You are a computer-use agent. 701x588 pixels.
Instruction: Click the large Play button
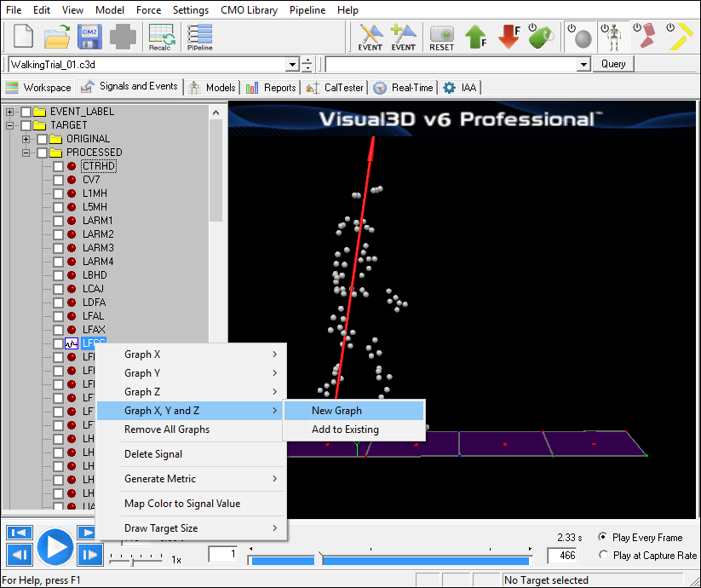pyautogui.click(x=55, y=546)
